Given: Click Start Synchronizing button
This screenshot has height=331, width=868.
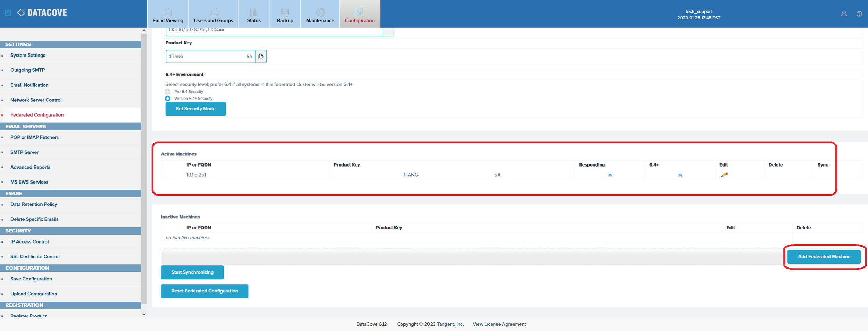Looking at the screenshot, I should [192, 272].
